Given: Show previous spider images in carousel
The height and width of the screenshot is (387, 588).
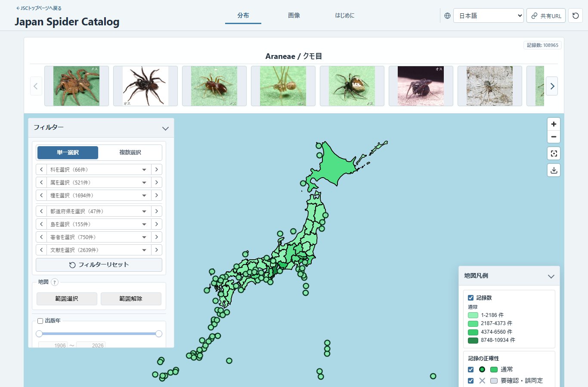Looking at the screenshot, I should pos(36,86).
